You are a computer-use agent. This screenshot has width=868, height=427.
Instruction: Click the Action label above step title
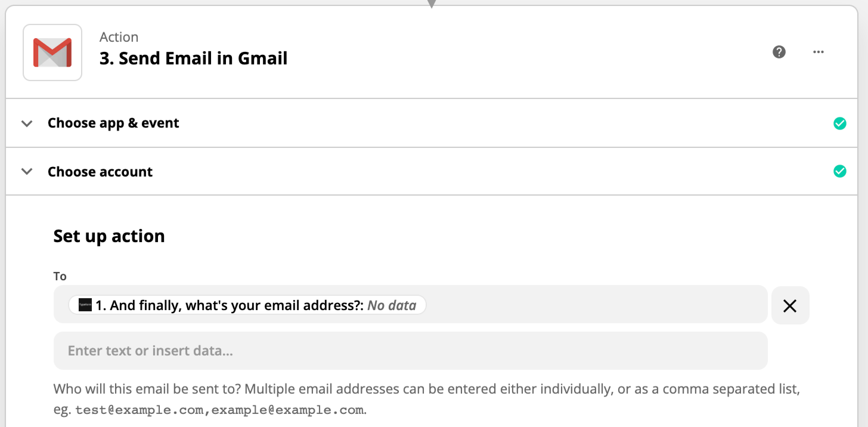coord(119,37)
